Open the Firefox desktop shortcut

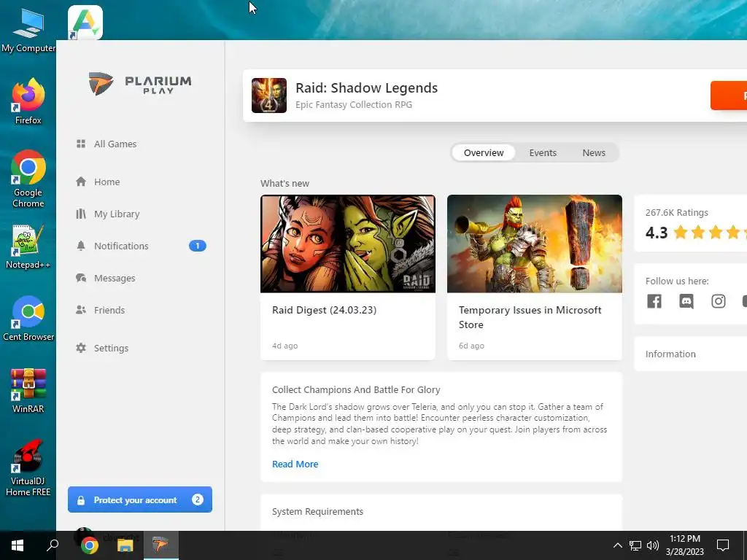click(28, 102)
